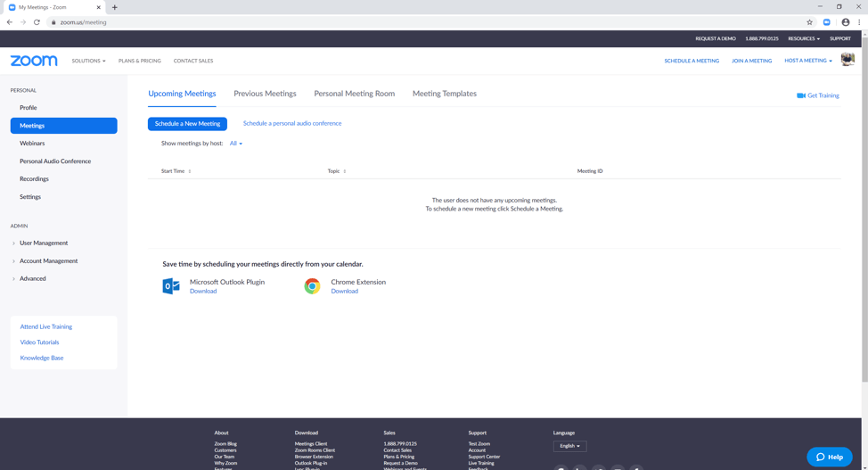
Task: Go forward in browser history
Action: point(22,22)
